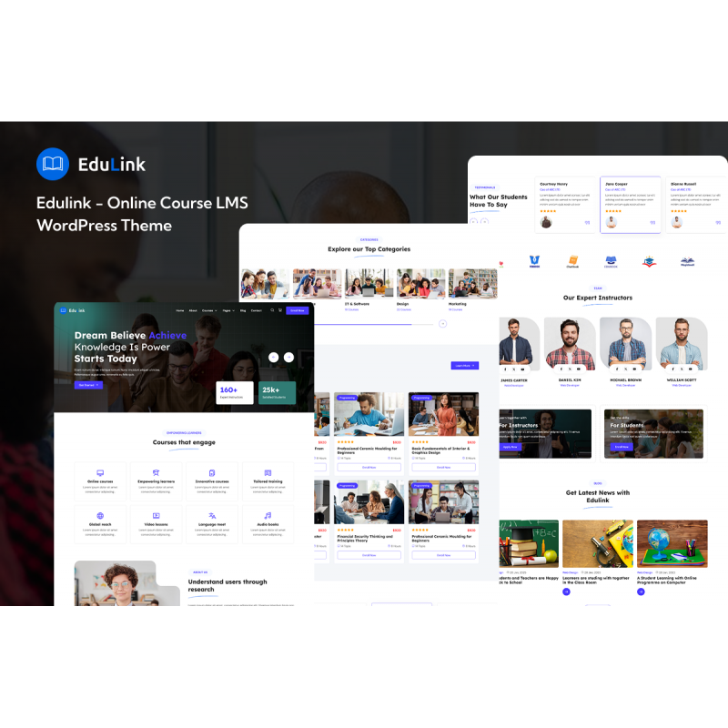Screen dimensions: 728x728
Task: Click the Empowering learners icon
Action: [156, 472]
